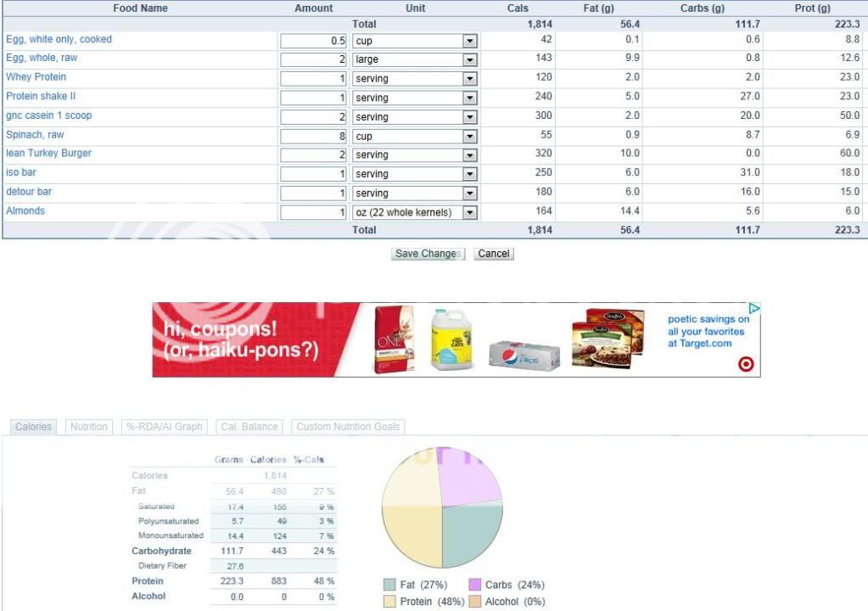
Task: Click the amount field for gnc casein 1 scoop
Action: (313, 117)
